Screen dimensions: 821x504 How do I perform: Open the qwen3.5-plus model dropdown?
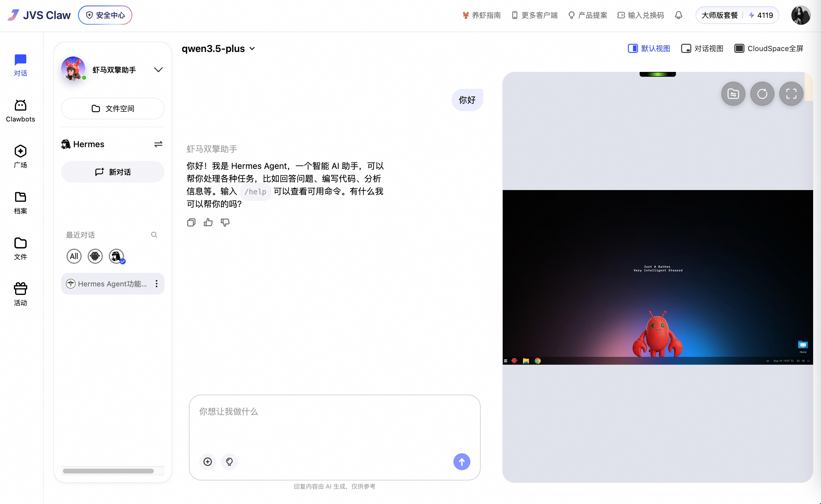pyautogui.click(x=219, y=49)
